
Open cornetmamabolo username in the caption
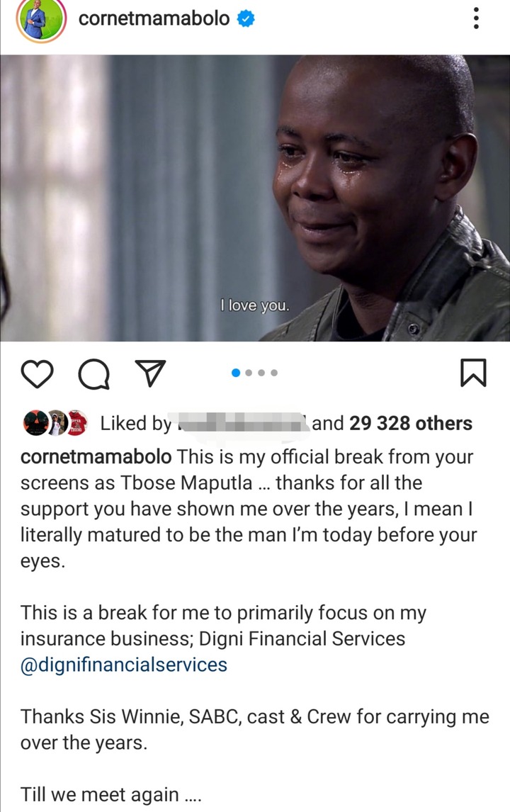pyautogui.click(x=96, y=457)
